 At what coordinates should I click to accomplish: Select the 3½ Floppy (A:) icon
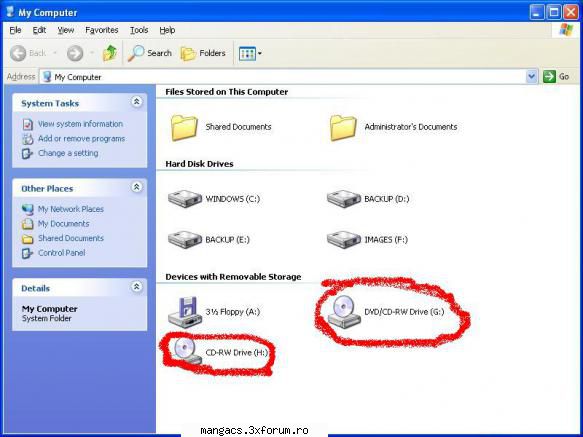[x=184, y=312]
